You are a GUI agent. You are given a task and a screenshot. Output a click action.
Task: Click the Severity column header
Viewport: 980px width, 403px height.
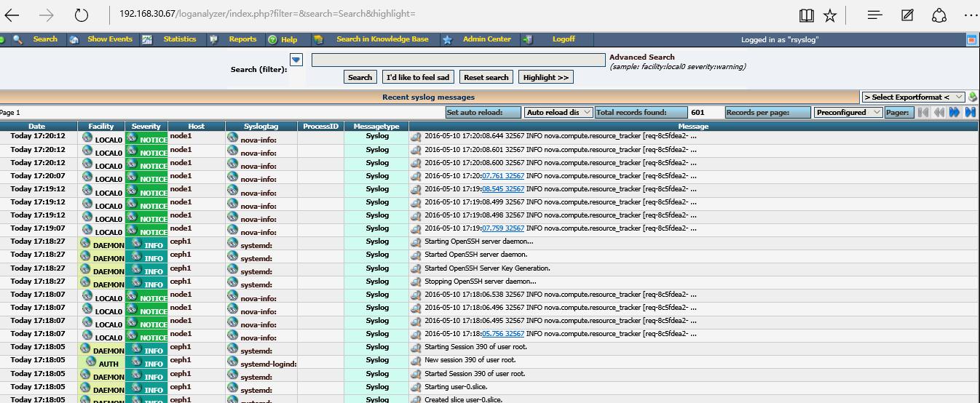point(146,127)
